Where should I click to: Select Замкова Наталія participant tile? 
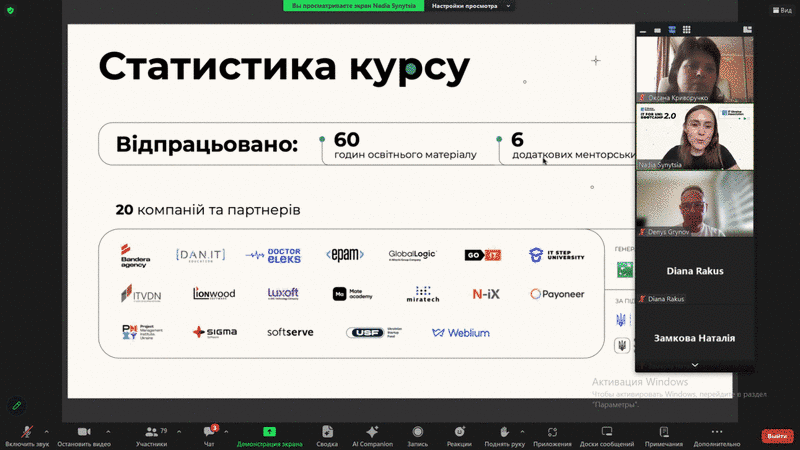coord(694,338)
